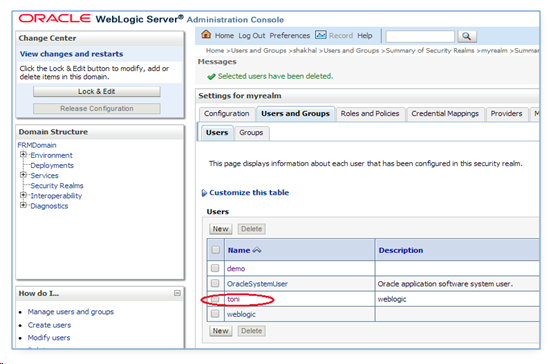
Task: Open the Configuration tab
Action: click(x=227, y=114)
